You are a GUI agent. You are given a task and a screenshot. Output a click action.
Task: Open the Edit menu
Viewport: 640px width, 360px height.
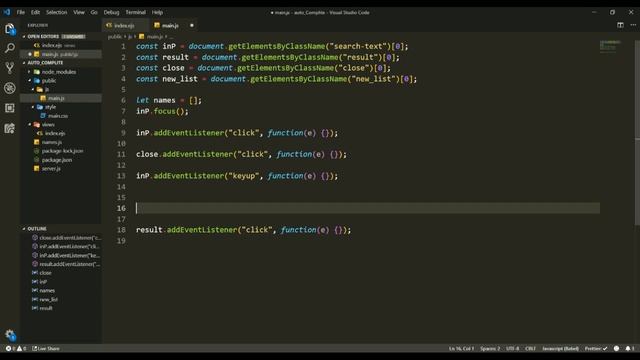36,12
